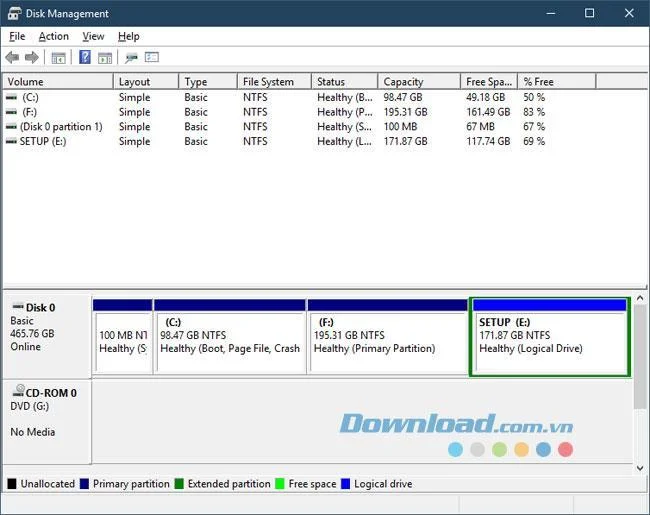
Task: Click the 83 % free value
Action: (x=534, y=112)
